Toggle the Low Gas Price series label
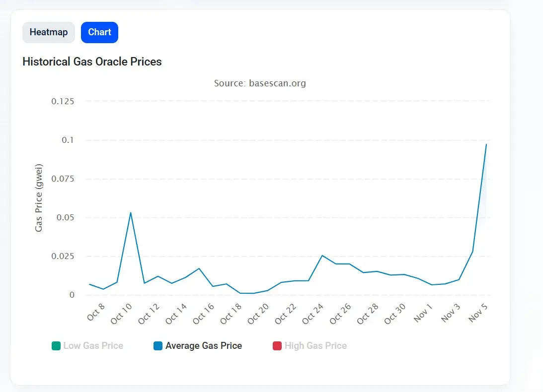543x392 pixels. [x=93, y=346]
